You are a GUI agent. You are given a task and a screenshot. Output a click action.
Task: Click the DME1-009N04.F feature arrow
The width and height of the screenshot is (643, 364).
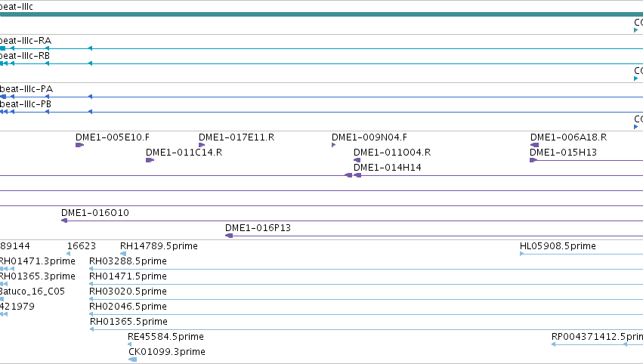[333, 145]
